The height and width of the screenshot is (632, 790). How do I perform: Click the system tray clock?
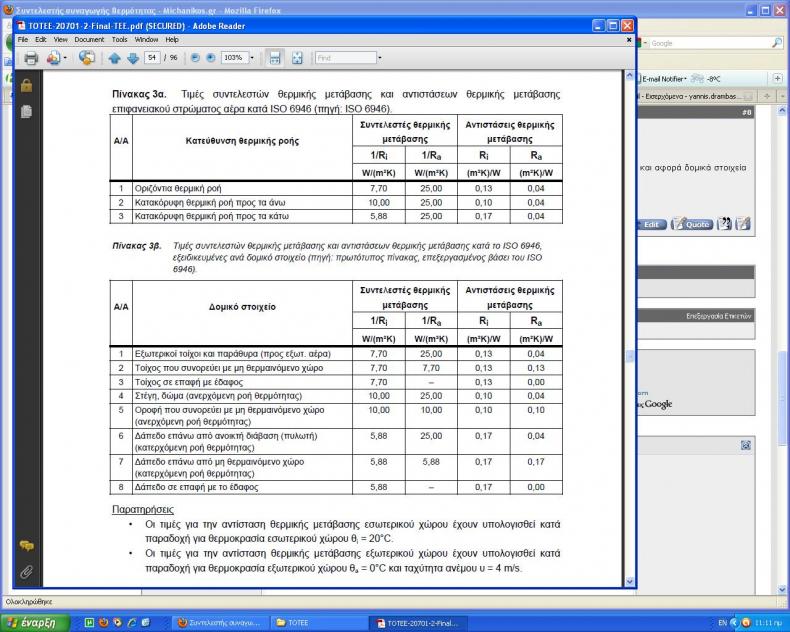pyautogui.click(x=768, y=623)
